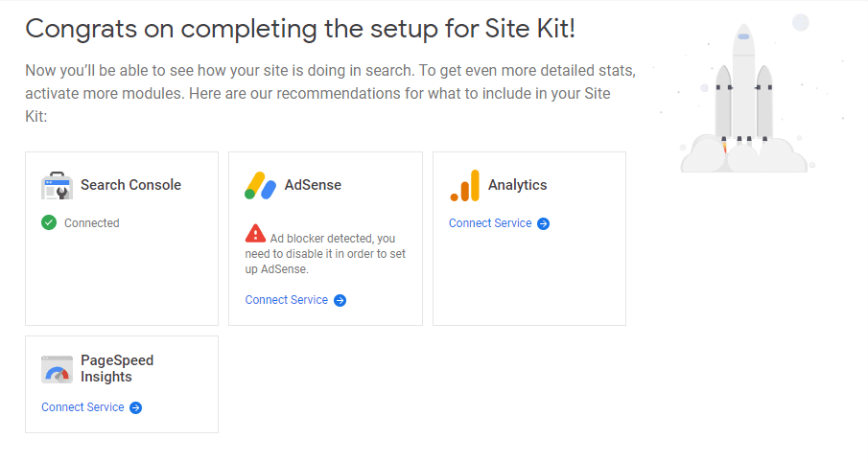Connect the AdSense service via link
Screen dimensions: 868x462
pos(286,300)
